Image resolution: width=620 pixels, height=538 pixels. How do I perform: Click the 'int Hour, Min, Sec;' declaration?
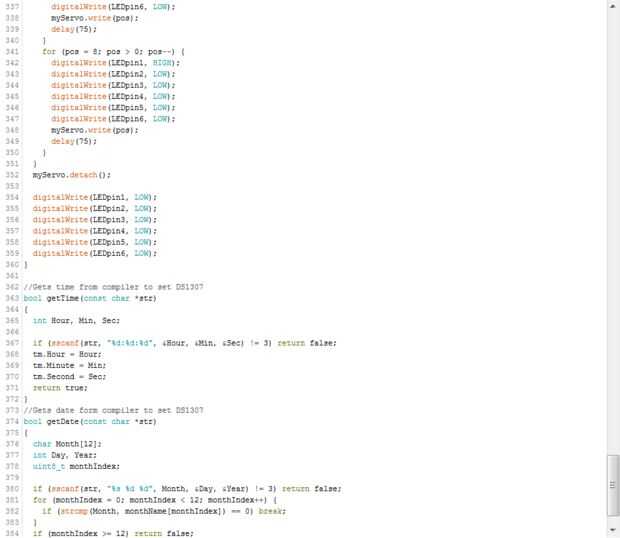[x=76, y=321]
